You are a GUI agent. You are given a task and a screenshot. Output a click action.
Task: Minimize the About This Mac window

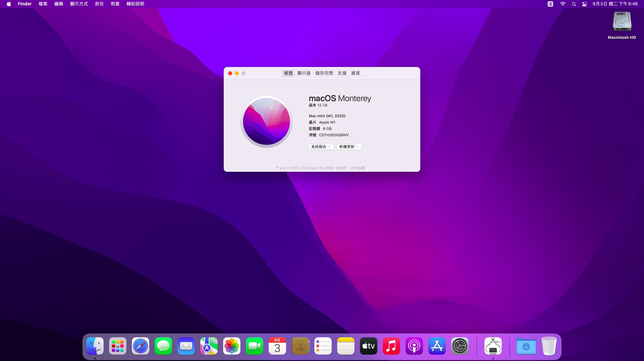(x=237, y=73)
